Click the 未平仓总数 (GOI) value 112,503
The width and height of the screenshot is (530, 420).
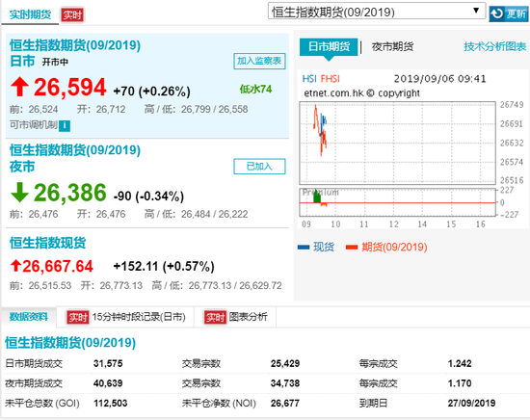(x=111, y=403)
